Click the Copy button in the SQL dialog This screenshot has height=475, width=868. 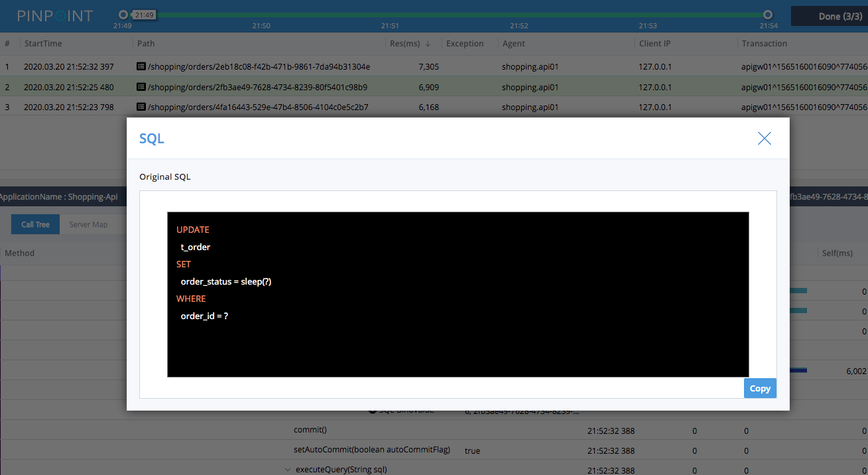[760, 388]
